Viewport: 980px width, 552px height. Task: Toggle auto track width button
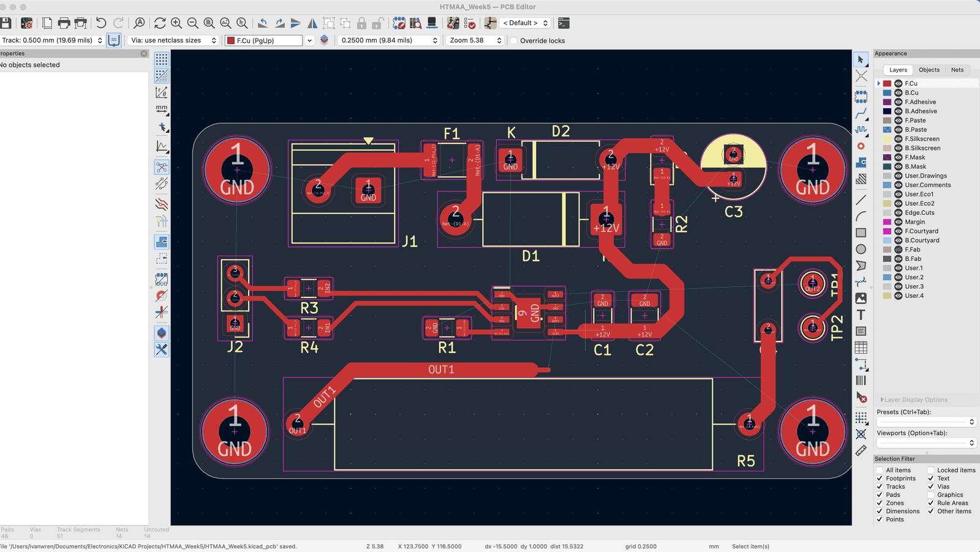click(114, 40)
